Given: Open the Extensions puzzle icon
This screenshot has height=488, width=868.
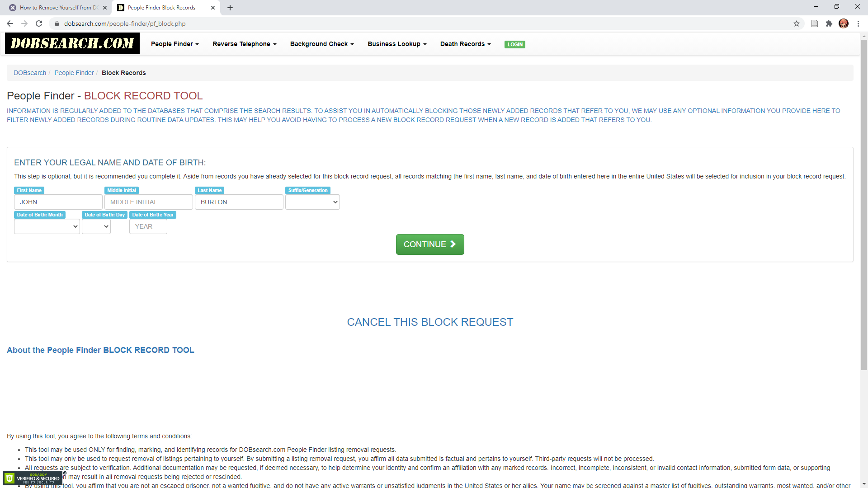Looking at the screenshot, I should click(829, 23).
